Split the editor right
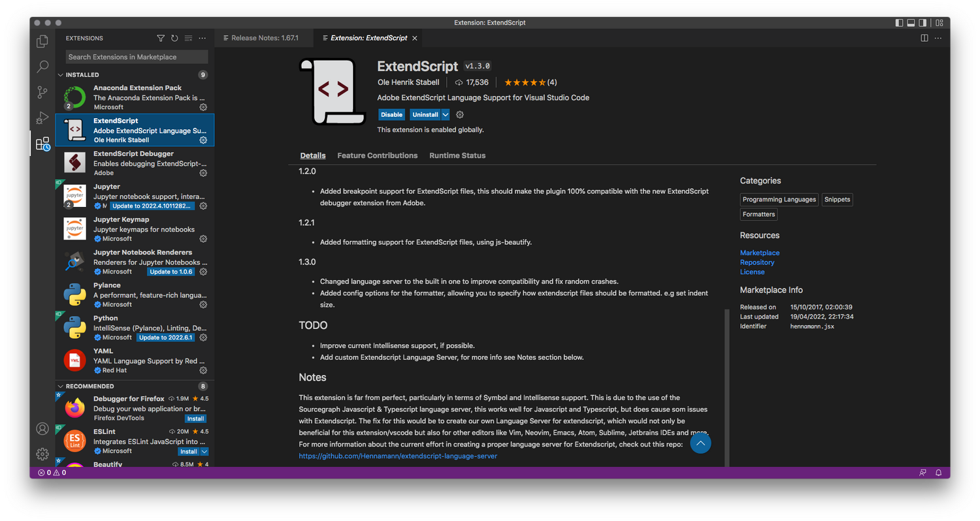Screen dimensions: 980x521 (924, 38)
